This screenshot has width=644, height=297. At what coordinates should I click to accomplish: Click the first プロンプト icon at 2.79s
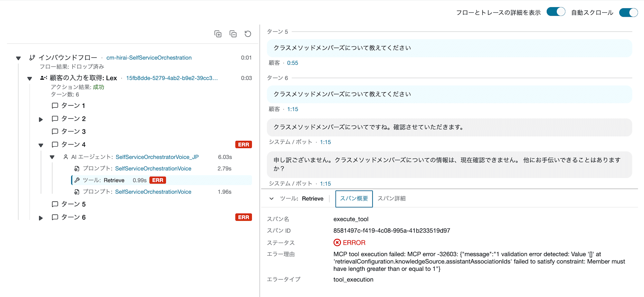77,169
